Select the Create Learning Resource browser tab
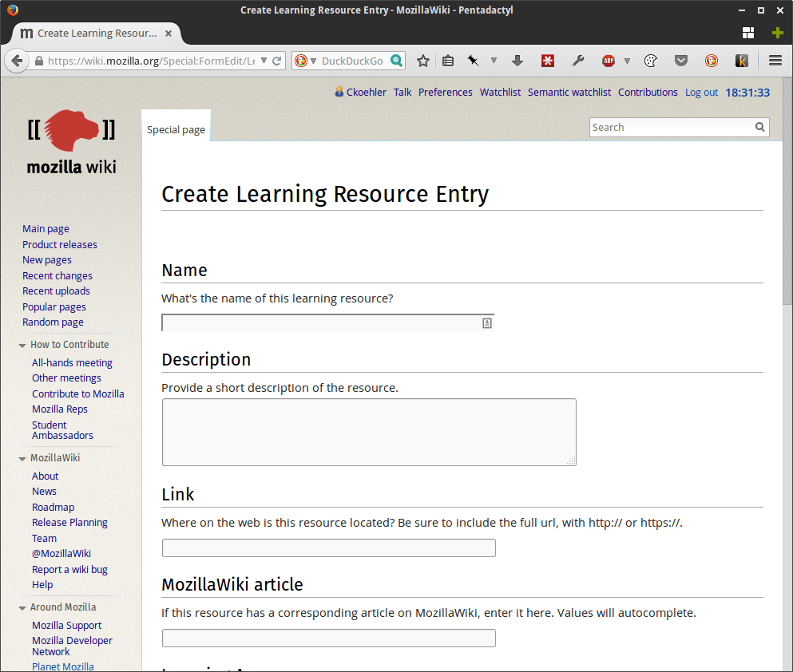 (96, 34)
